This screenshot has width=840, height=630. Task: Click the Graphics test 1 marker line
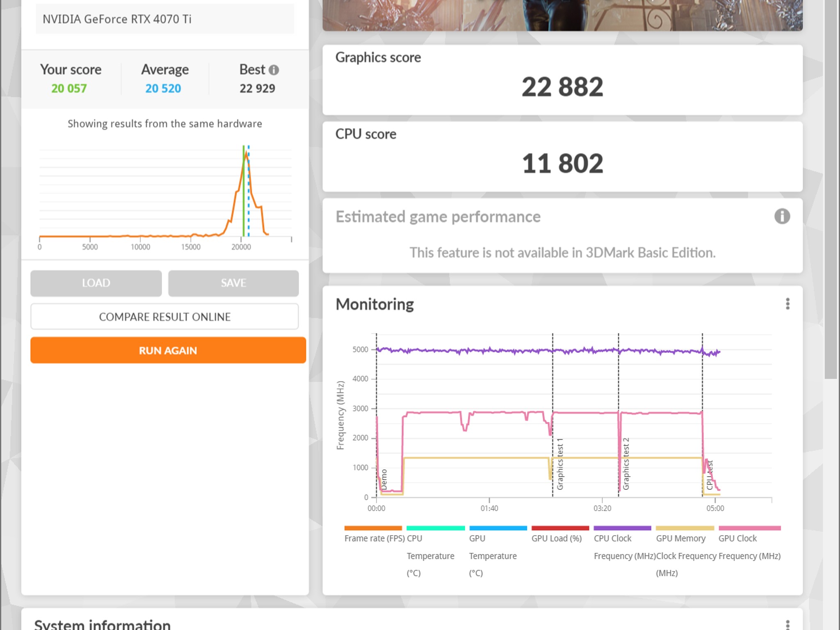point(552,414)
